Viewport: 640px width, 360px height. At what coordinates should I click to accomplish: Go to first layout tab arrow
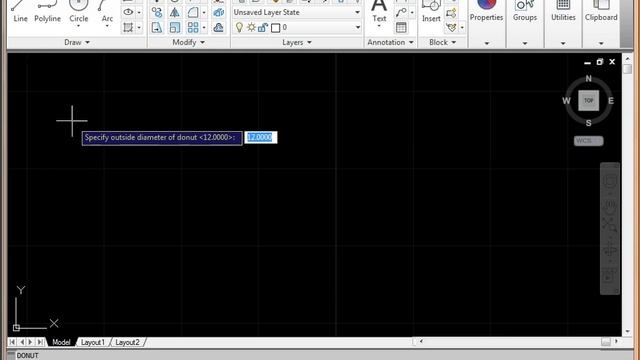pos(12,342)
